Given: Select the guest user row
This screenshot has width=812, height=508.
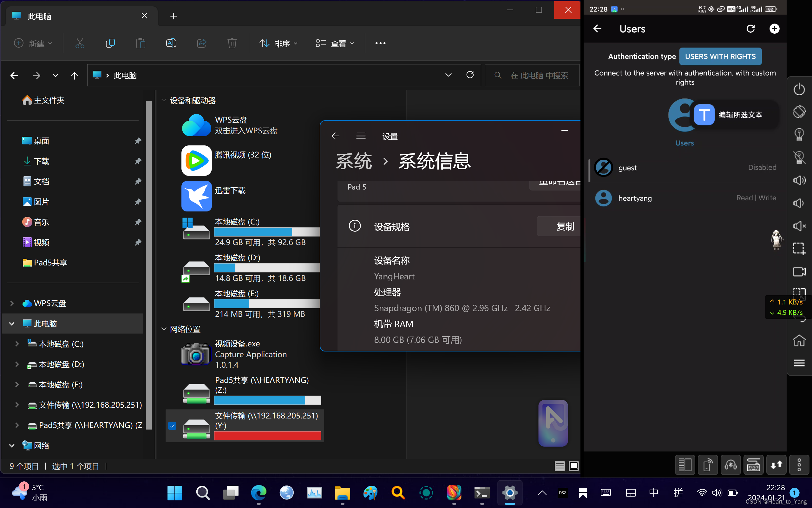Looking at the screenshot, I should (685, 167).
